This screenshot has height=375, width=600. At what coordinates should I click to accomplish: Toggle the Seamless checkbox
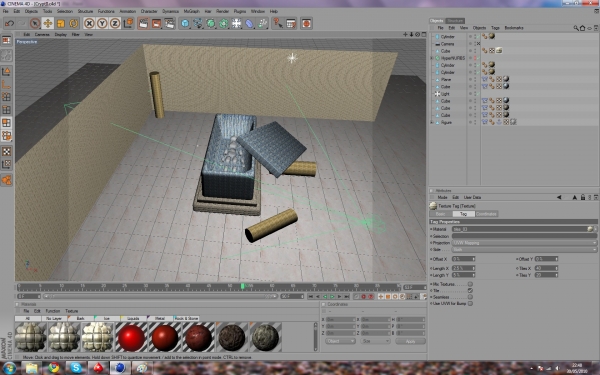[470, 297]
